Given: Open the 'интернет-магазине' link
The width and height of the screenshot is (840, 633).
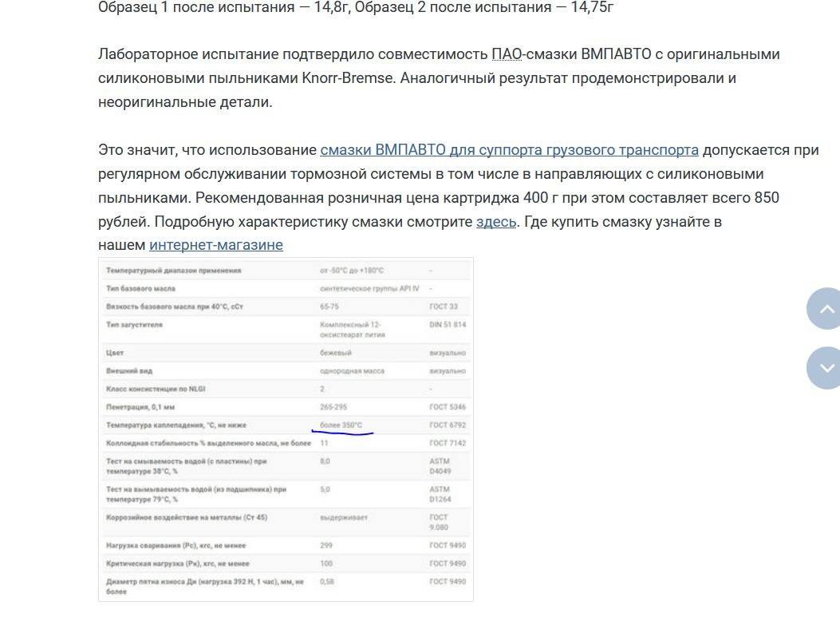Looking at the screenshot, I should click(x=216, y=245).
